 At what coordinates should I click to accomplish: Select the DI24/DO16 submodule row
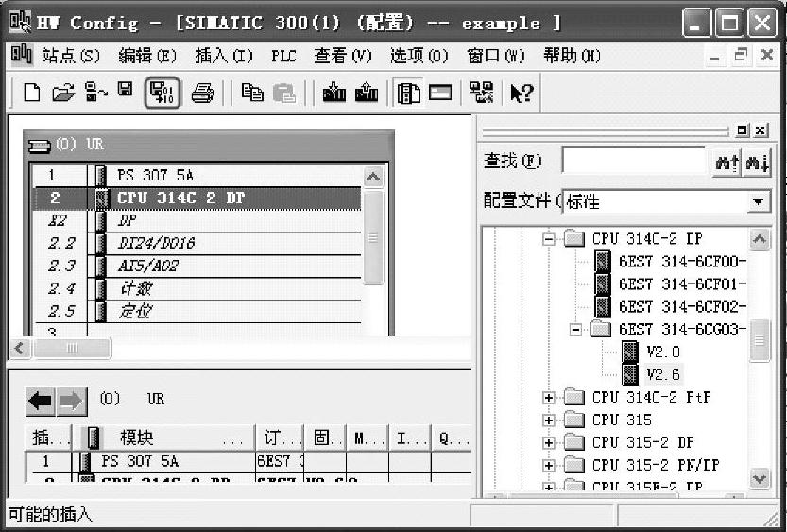tap(197, 244)
